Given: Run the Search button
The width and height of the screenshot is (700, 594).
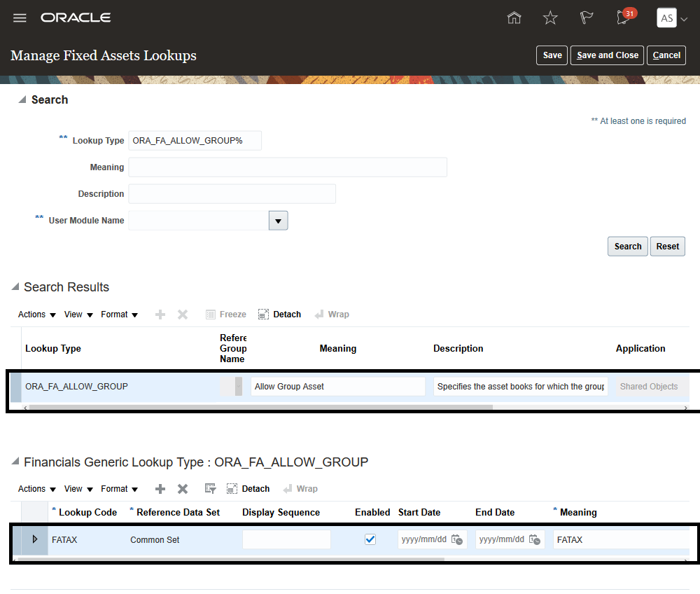Looking at the screenshot, I should pos(627,247).
